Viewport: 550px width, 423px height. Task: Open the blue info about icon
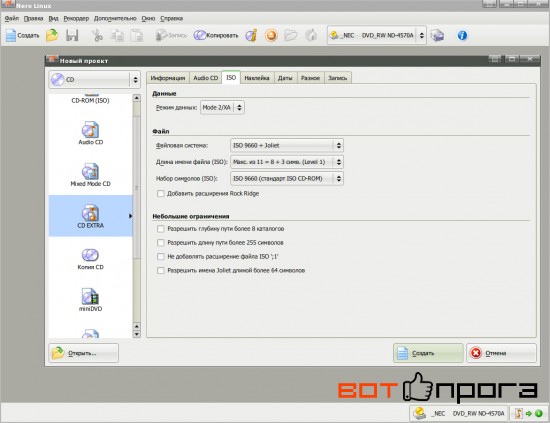(x=462, y=35)
